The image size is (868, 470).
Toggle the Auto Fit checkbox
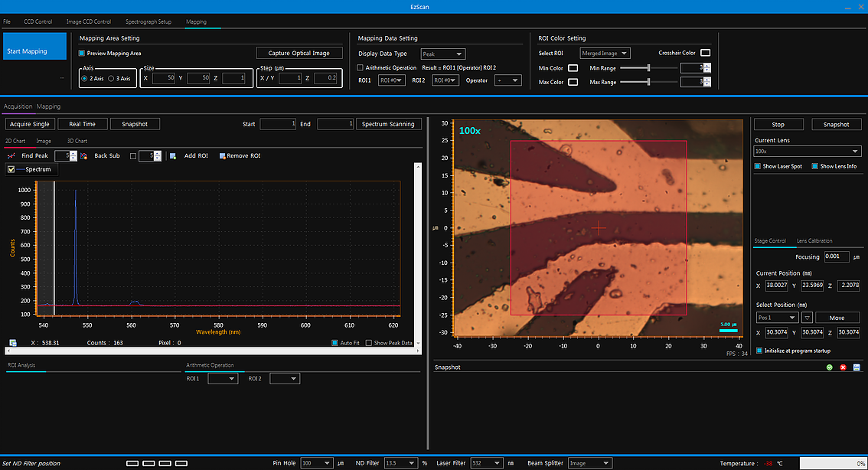tap(334, 343)
